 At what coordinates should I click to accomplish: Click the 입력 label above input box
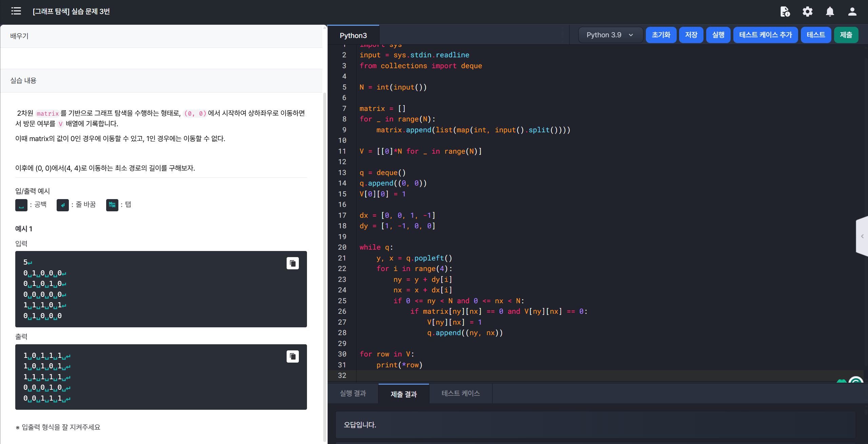(21, 244)
